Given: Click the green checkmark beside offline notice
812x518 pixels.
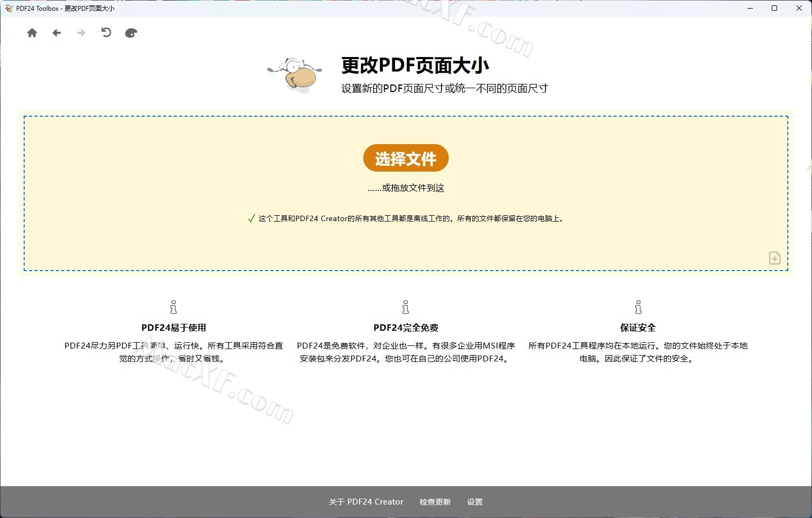Looking at the screenshot, I should 251,218.
